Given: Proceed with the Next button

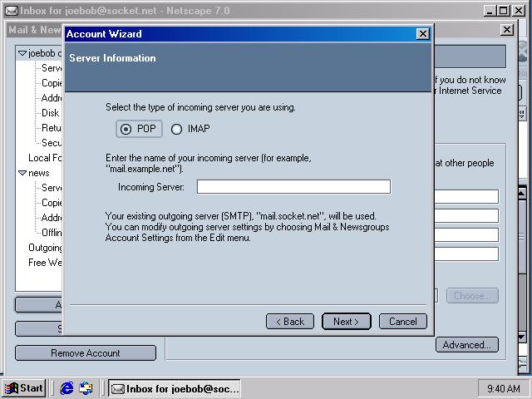Looking at the screenshot, I should 347,322.
